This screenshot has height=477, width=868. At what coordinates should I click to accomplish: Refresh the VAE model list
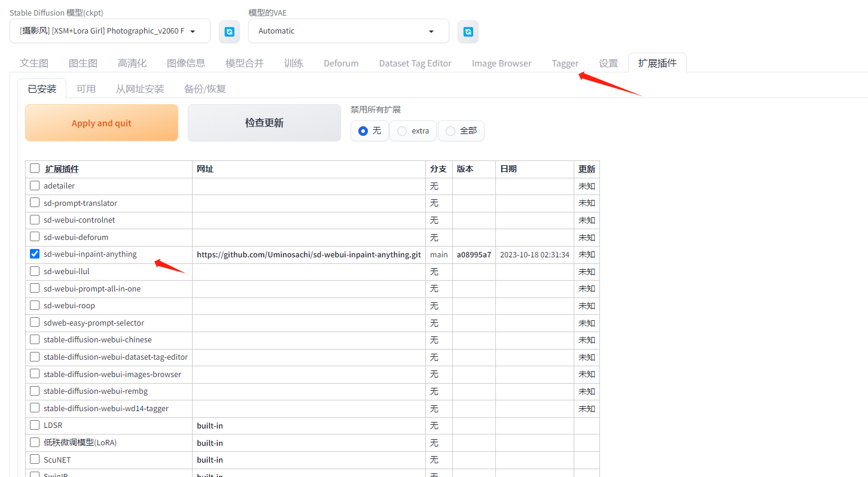coord(468,32)
